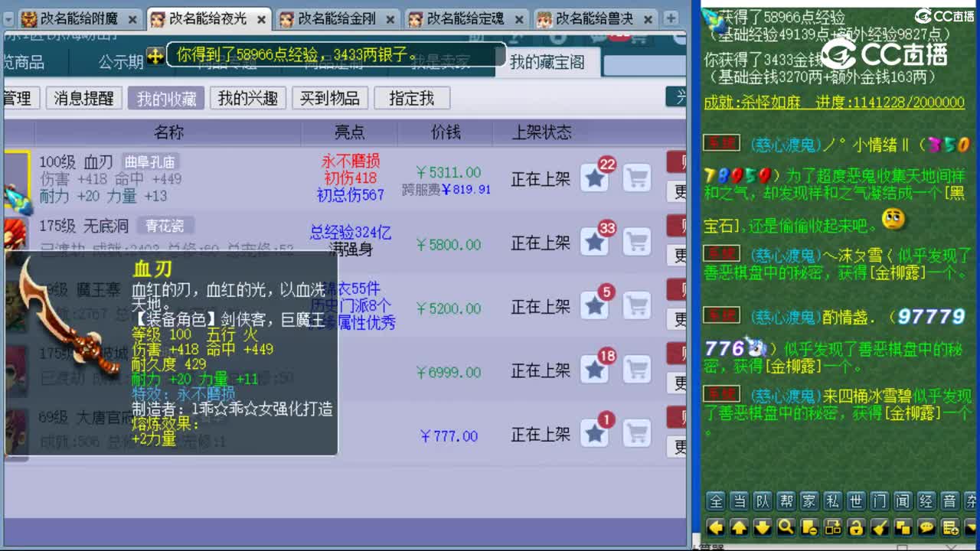The image size is (980, 551).
Task: Click the yellow down arrow chat icon
Action: tap(763, 527)
